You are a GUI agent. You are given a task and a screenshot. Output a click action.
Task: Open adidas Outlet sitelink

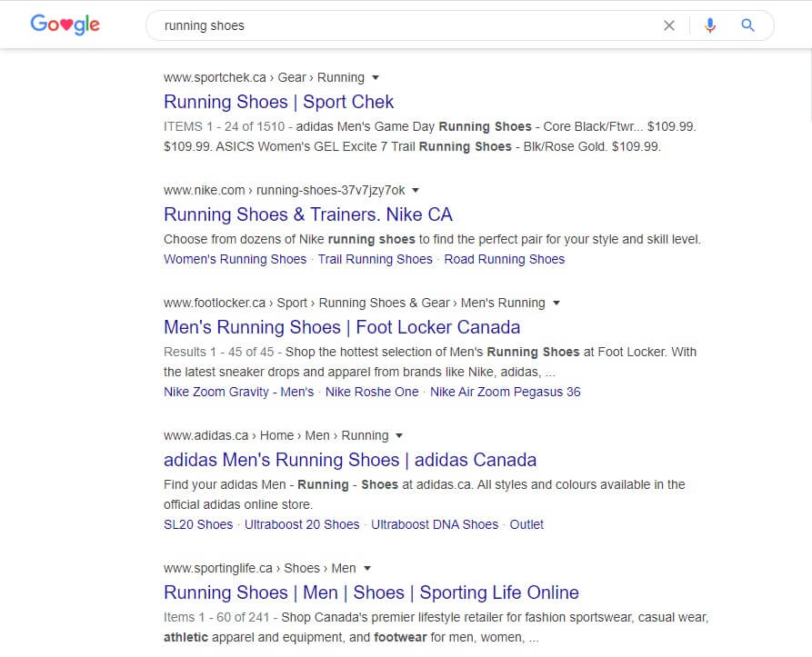click(526, 524)
